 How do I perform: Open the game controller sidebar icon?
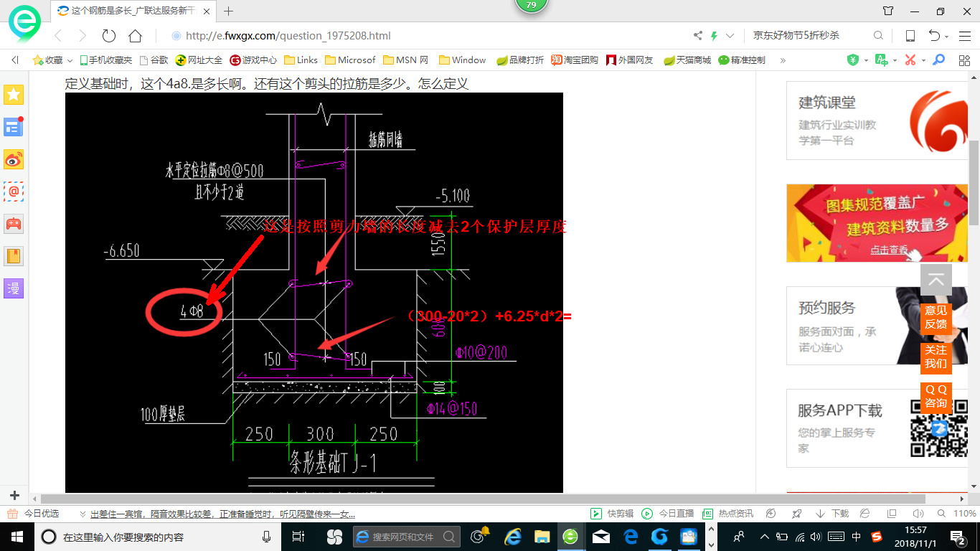coord(14,224)
